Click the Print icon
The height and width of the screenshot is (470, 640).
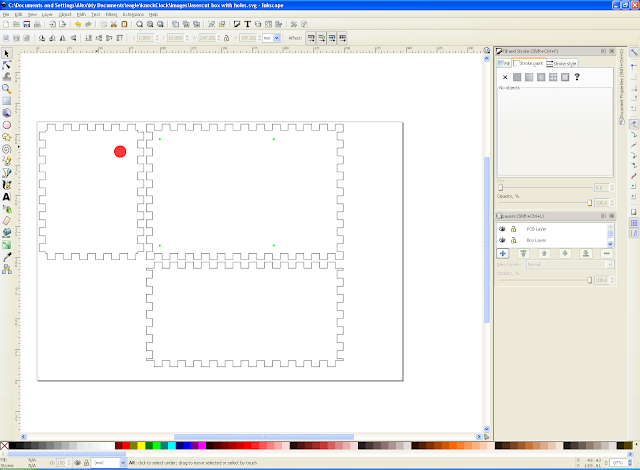tap(37, 24)
